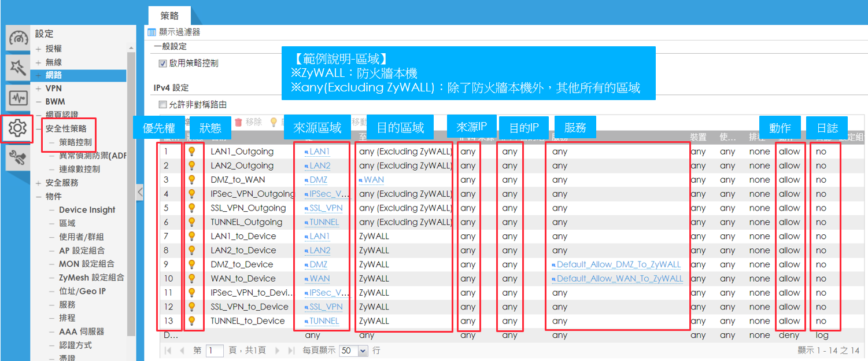868x361 pixels.
Task: Open SSL_VPN zone link in SSL_VPN_Outgoing row
Action: pos(326,208)
